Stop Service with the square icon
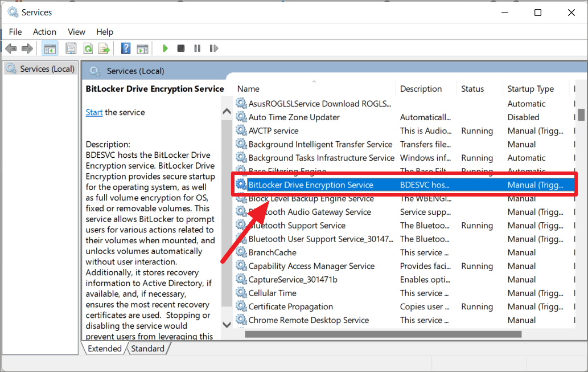The width and height of the screenshot is (588, 372). click(181, 48)
